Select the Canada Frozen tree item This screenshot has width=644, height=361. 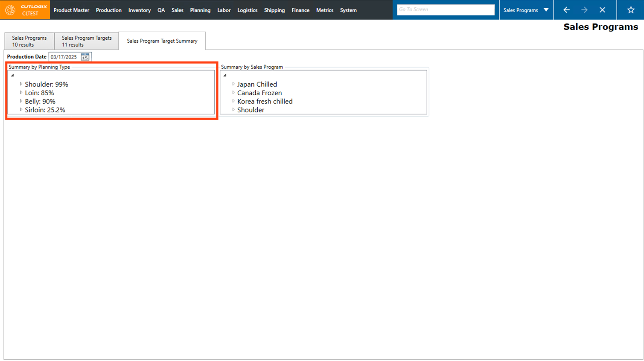(x=259, y=93)
